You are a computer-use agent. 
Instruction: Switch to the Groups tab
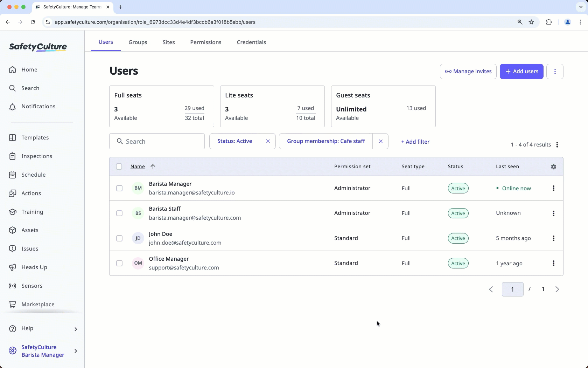tap(138, 42)
